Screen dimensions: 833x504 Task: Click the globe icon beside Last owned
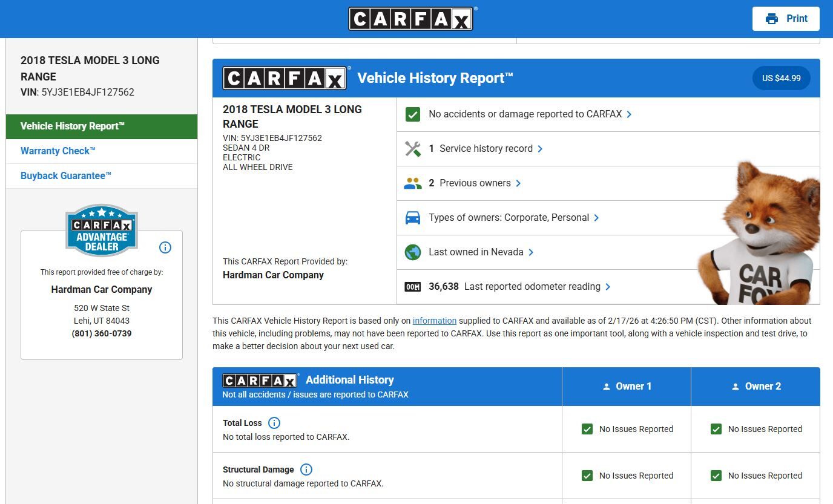pyautogui.click(x=413, y=252)
